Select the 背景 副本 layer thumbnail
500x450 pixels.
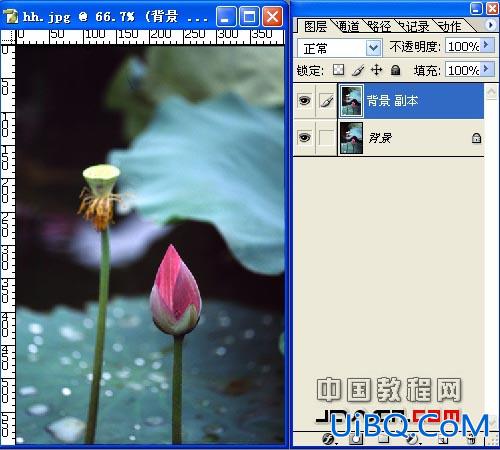click(351, 100)
